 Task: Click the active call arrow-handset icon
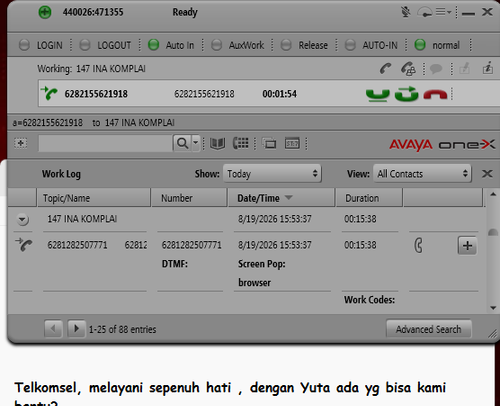coord(49,93)
